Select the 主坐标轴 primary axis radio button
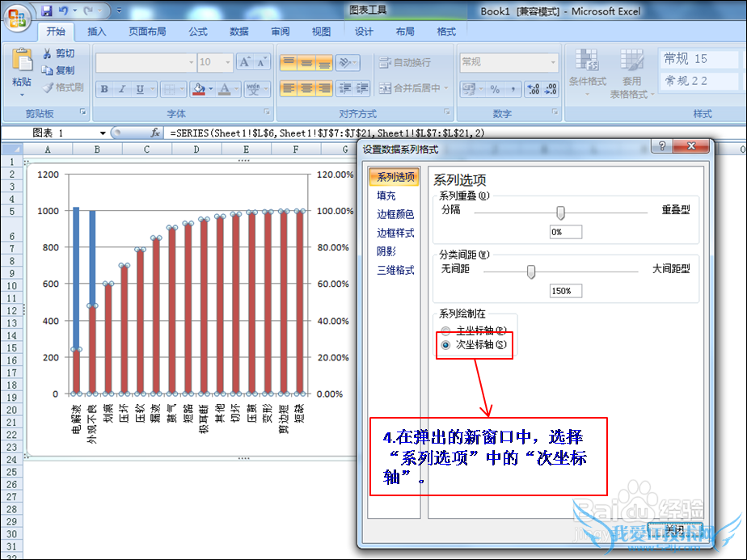 coord(445,331)
